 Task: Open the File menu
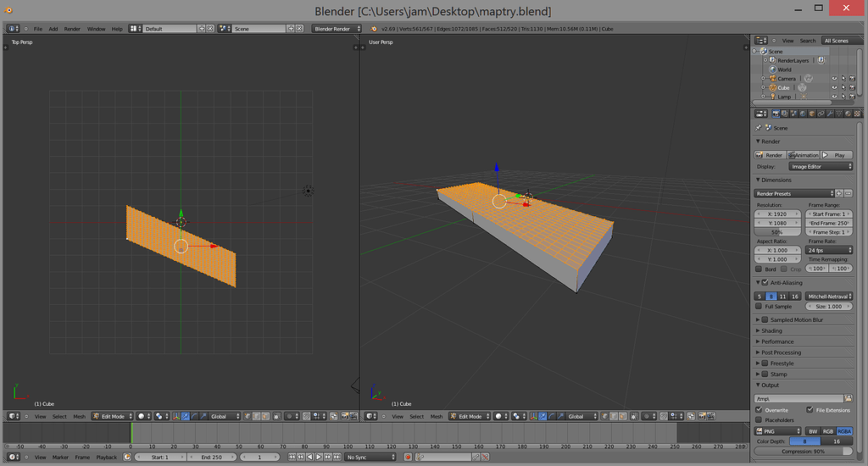[x=37, y=29]
